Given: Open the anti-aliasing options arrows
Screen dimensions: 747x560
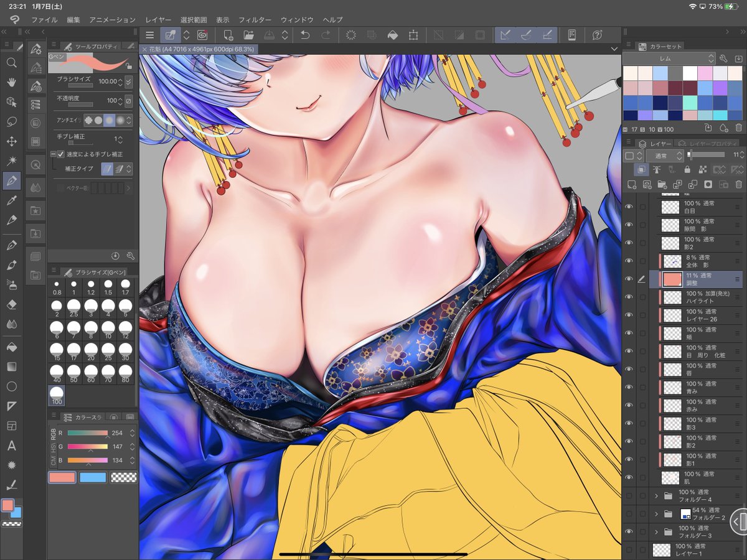Looking at the screenshot, I should click(x=129, y=119).
